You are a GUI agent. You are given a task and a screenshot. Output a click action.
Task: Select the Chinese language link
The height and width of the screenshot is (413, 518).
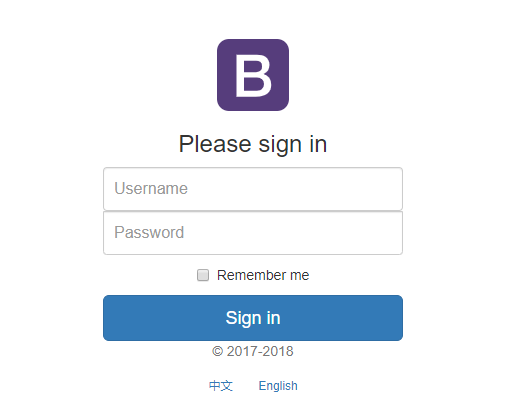[x=221, y=386]
